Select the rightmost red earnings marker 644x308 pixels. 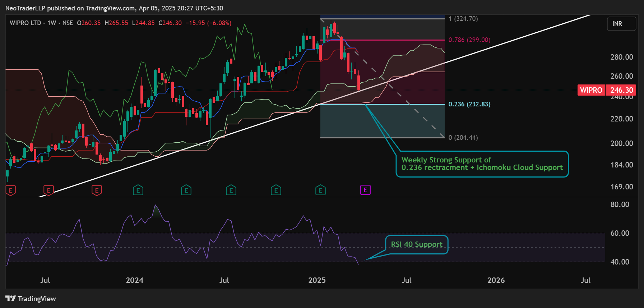tap(97, 190)
